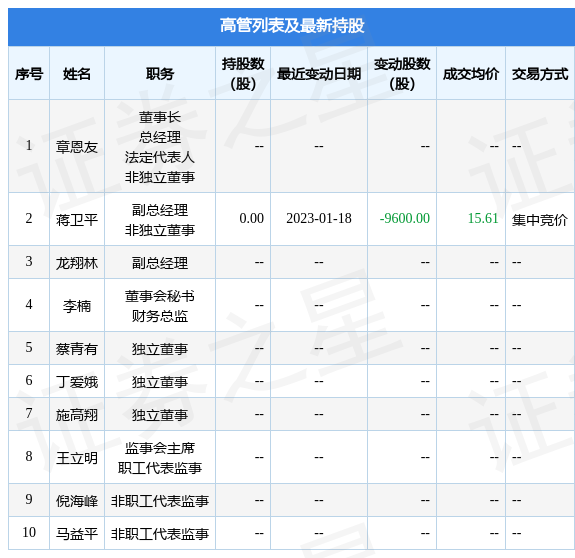Select the 交易方式 column header
This screenshot has width=575, height=558.
point(540,74)
